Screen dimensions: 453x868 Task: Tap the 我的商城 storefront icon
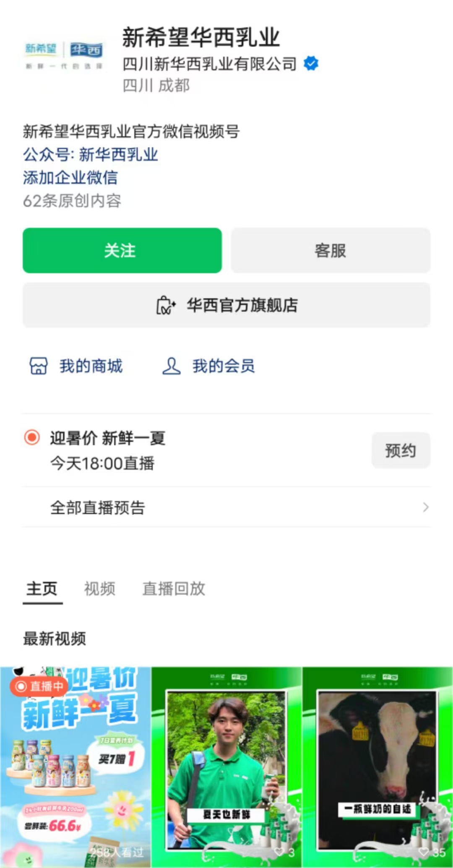(39, 366)
